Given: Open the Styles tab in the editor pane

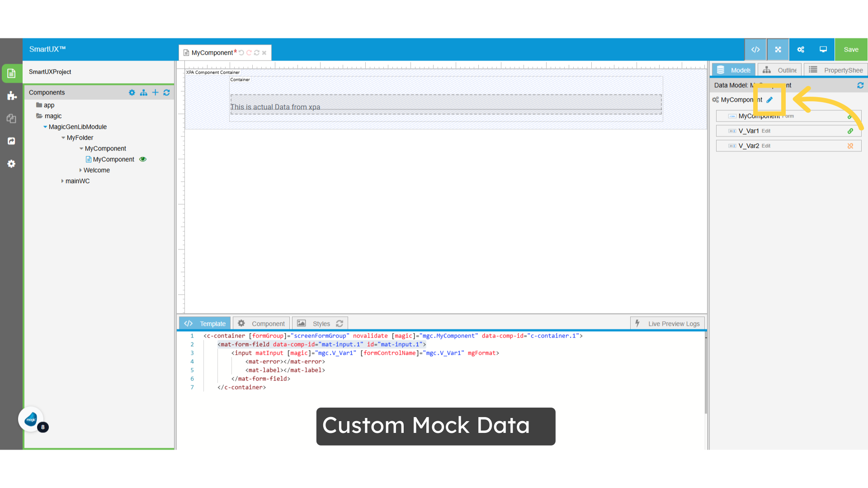Looking at the screenshot, I should point(321,323).
